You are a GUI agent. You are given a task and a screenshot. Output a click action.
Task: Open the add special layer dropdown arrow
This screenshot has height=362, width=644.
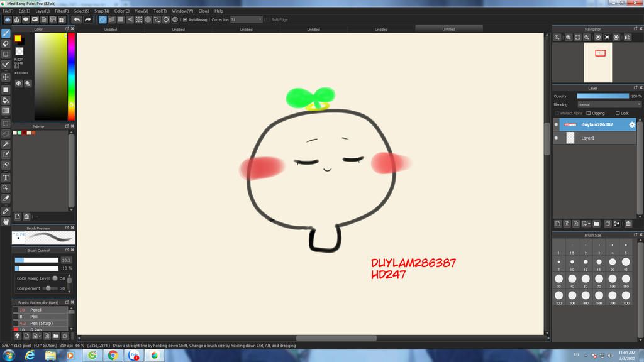[589, 224]
